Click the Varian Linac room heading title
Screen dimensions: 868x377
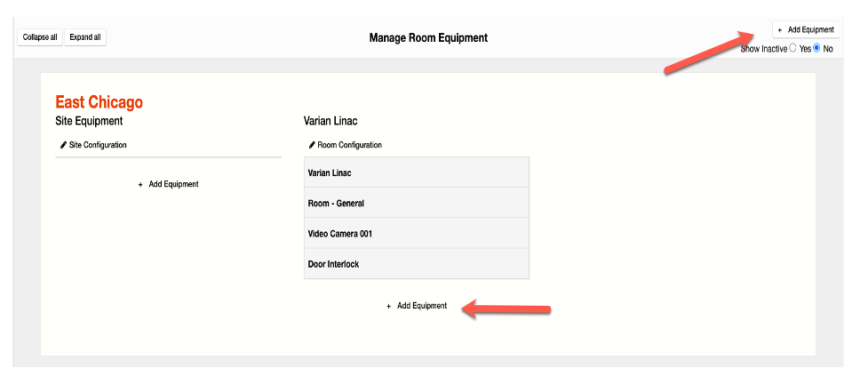(330, 121)
